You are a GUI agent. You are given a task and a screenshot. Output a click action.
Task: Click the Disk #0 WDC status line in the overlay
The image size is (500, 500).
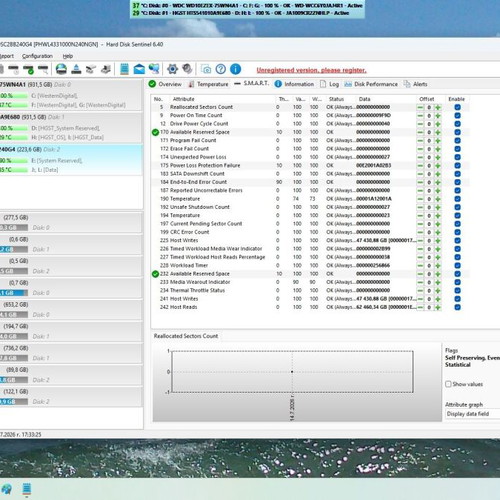pyautogui.click(x=247, y=6)
